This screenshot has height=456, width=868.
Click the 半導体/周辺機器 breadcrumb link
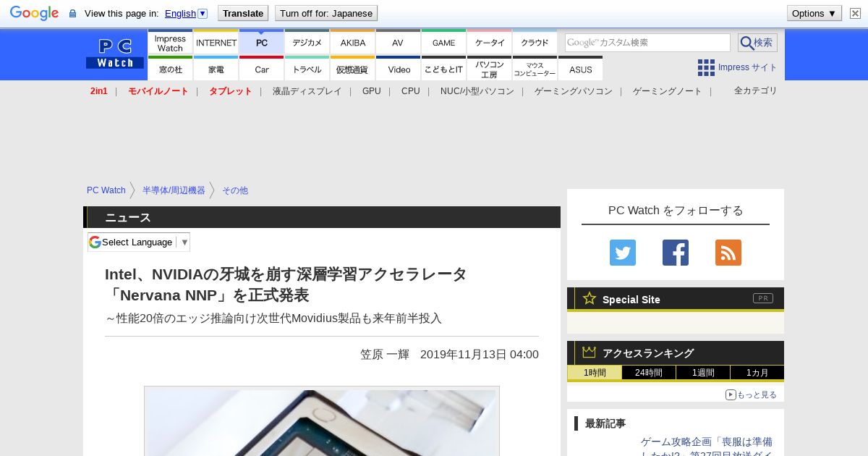pos(174,190)
